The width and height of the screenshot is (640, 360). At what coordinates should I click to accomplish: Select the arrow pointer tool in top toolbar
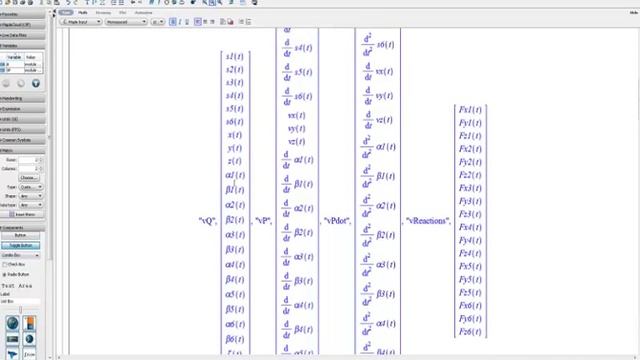pos(204,2)
